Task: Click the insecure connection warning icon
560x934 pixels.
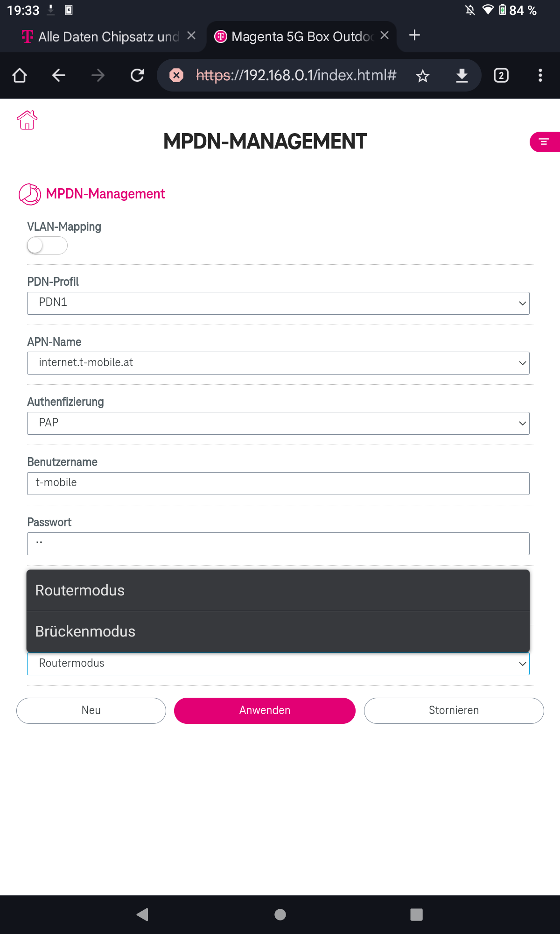Action: point(176,75)
